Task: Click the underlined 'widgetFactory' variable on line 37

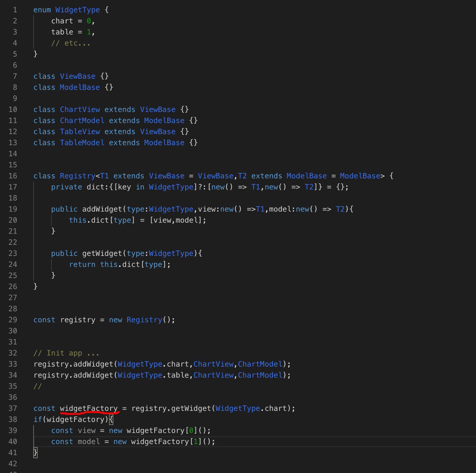Action: click(89, 408)
